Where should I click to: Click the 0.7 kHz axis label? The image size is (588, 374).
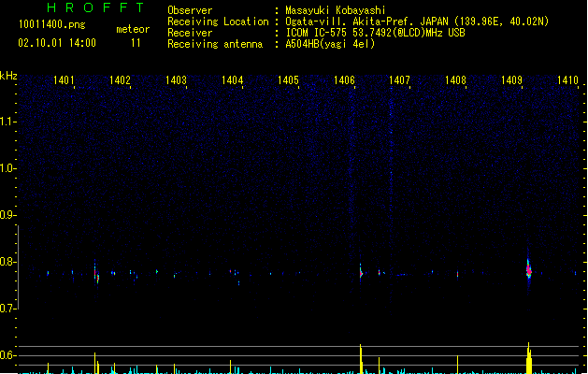tap(7, 309)
